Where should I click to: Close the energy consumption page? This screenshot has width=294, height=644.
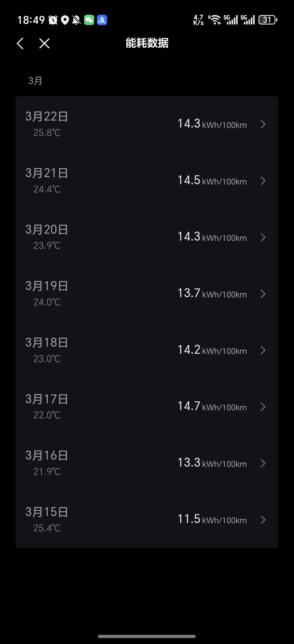[x=44, y=43]
